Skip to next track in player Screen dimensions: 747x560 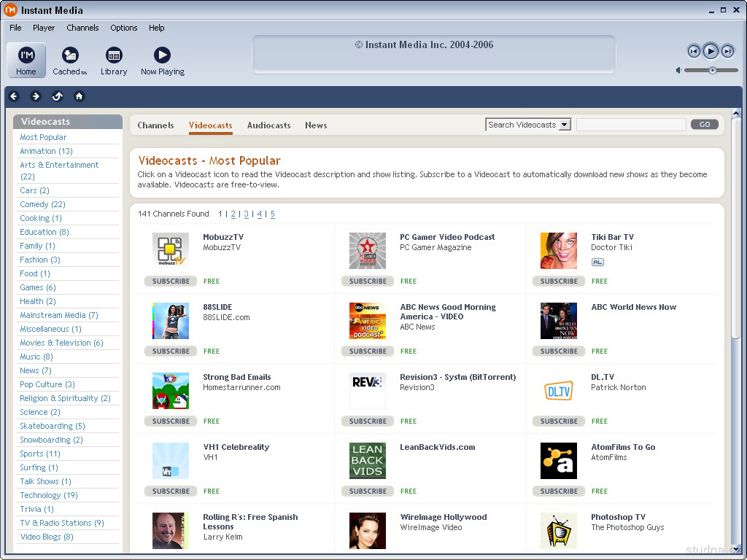pos(727,51)
